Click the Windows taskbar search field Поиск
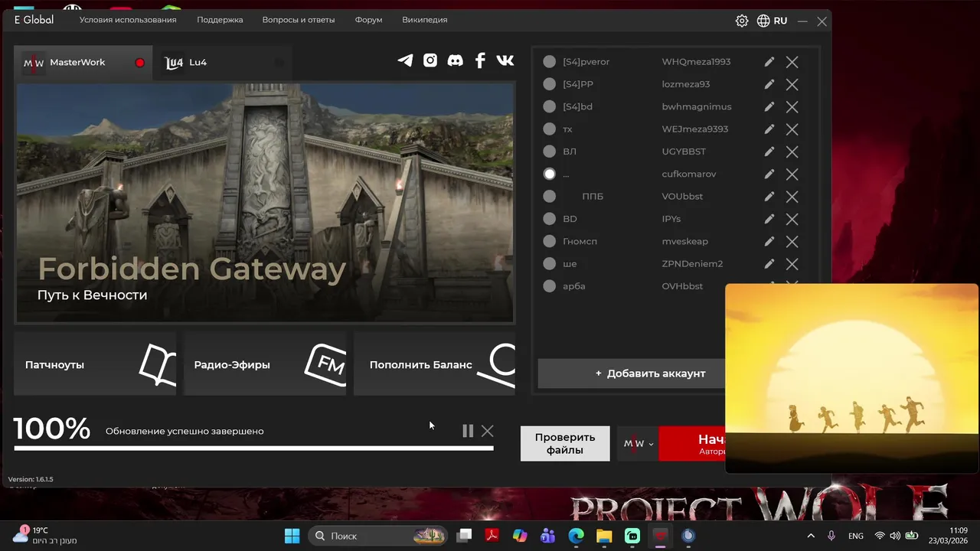This screenshot has height=551, width=980. tap(378, 536)
